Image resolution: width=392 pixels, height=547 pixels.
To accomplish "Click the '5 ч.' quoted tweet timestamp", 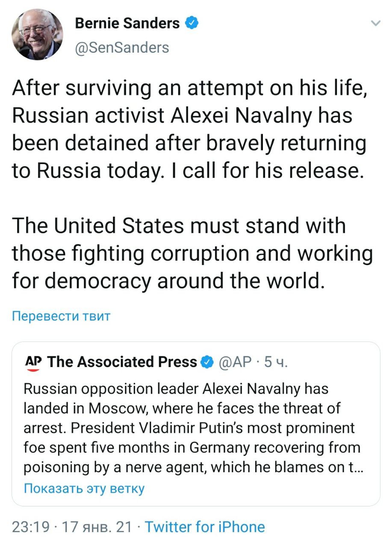I will point(276,362).
